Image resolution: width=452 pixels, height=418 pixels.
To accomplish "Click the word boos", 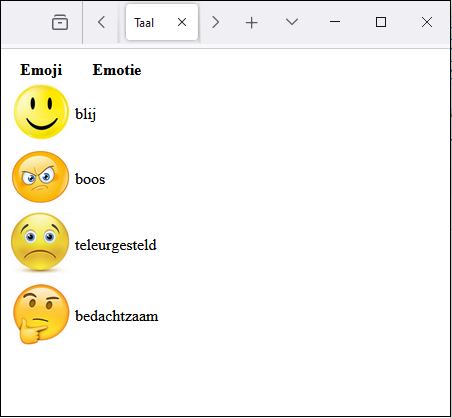I will 90,179.
